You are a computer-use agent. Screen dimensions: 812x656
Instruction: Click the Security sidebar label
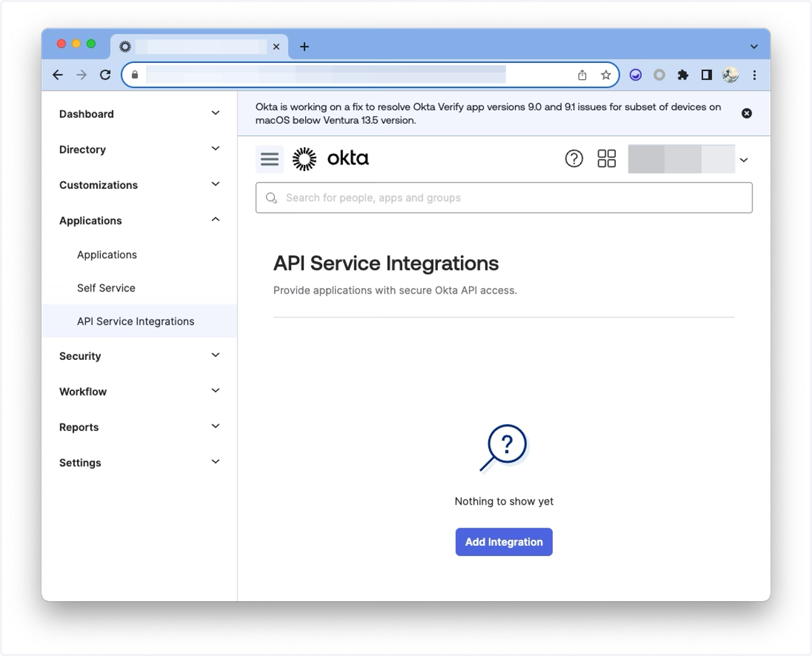[80, 356]
